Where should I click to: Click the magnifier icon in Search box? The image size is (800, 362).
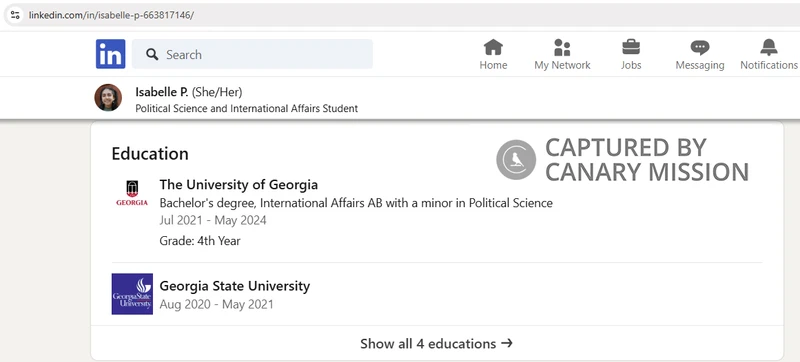tap(152, 54)
